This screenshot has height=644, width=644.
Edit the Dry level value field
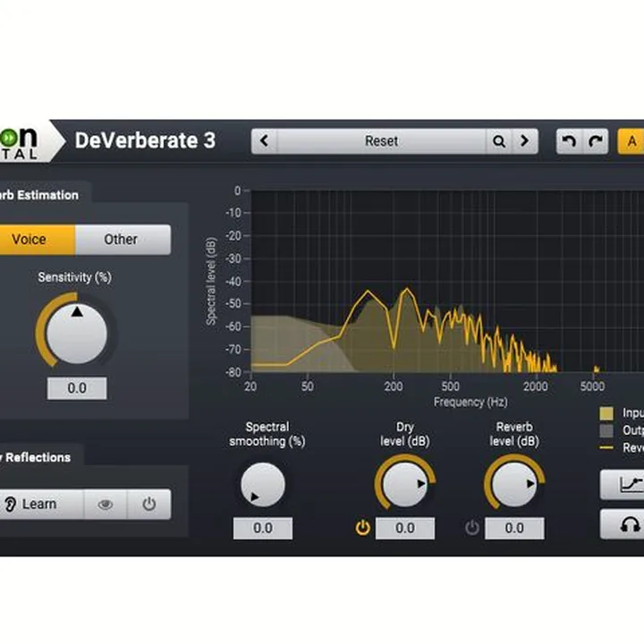click(x=405, y=529)
